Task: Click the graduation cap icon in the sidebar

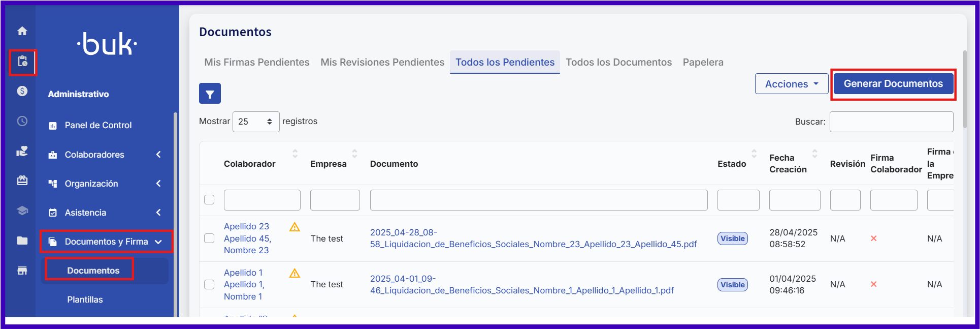Action: (22, 211)
